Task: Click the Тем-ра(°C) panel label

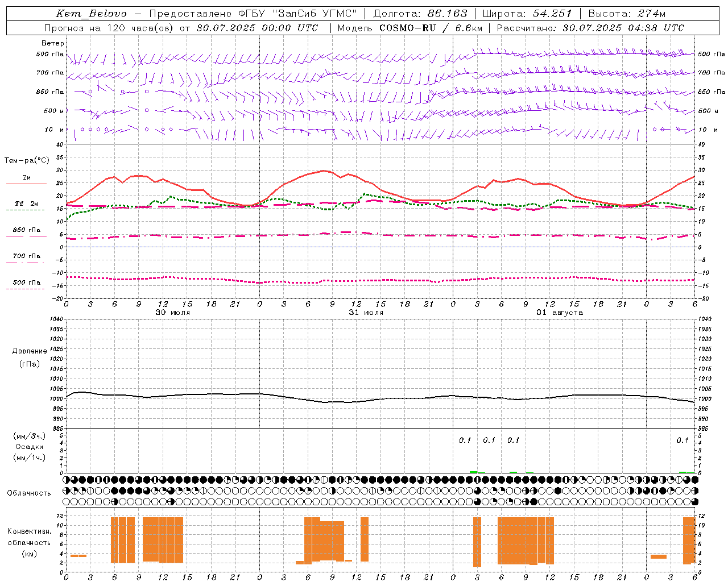Action: coord(27,161)
